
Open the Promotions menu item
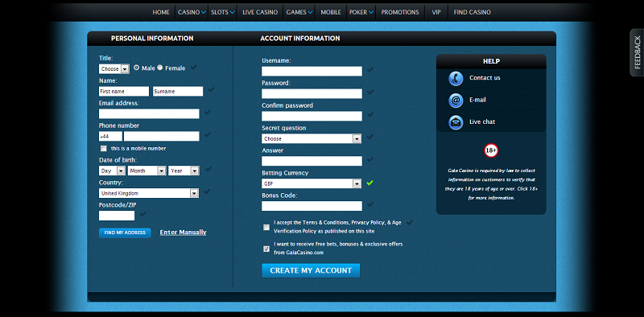coord(400,12)
